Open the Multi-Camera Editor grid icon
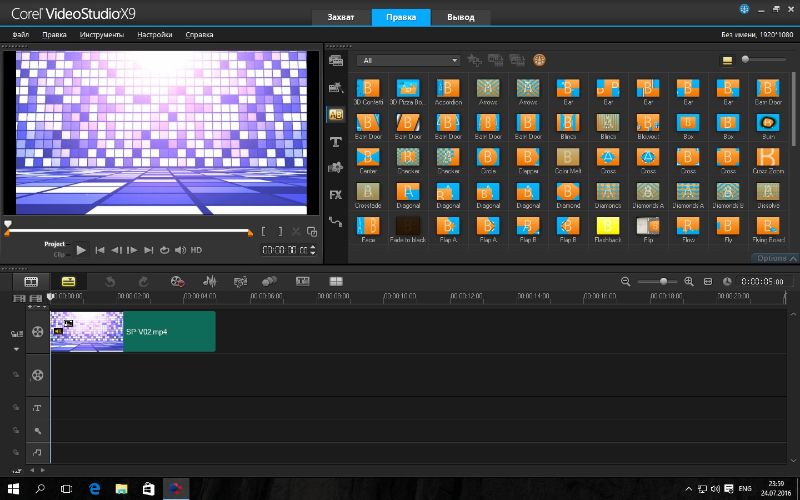This screenshot has width=800, height=500. pos(336,281)
